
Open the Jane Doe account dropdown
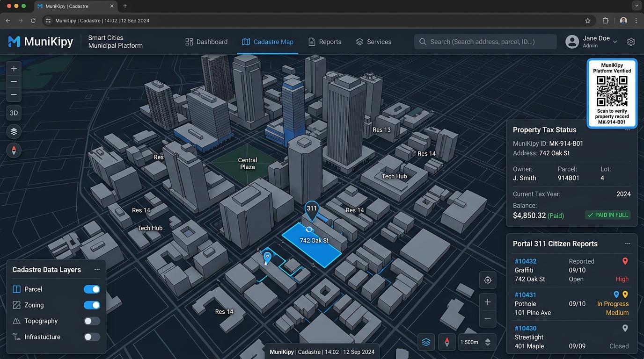[x=592, y=42]
